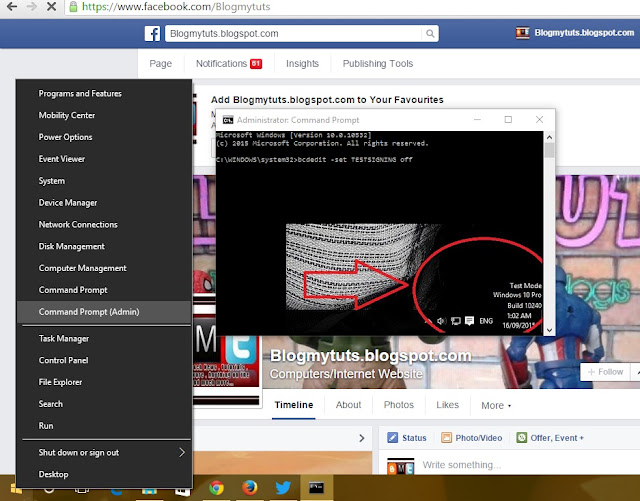Viewport: 640px width, 501px height.
Task: Click the Command Prompt title bar icon
Action: [228, 120]
